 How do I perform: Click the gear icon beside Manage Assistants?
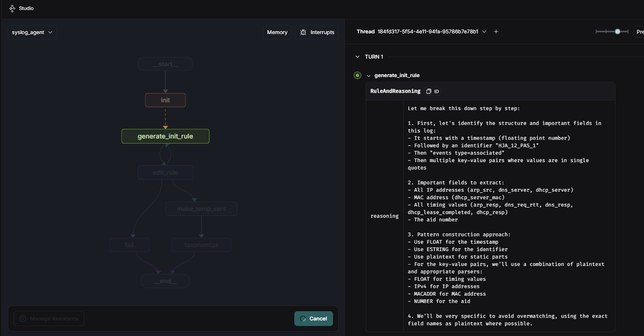pyautogui.click(x=23, y=319)
